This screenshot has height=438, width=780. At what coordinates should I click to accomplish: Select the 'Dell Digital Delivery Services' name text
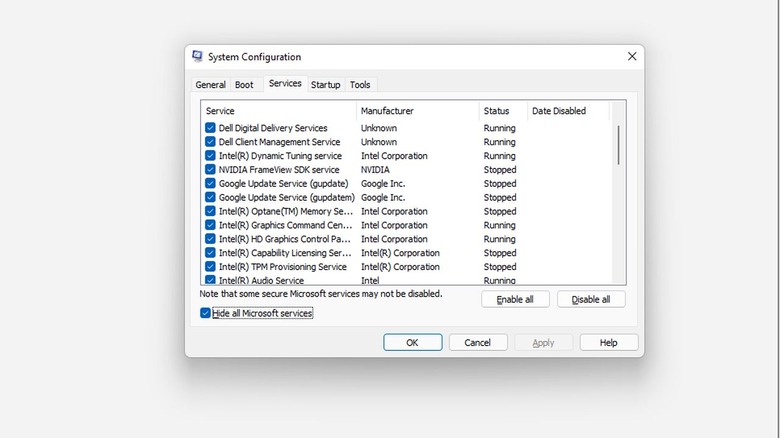tap(273, 128)
